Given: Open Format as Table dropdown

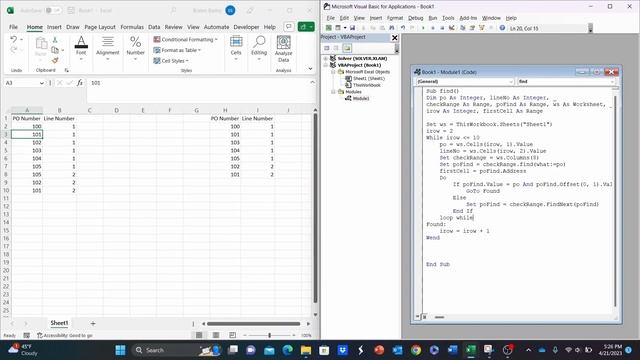Looking at the screenshot, I should click(x=177, y=50).
